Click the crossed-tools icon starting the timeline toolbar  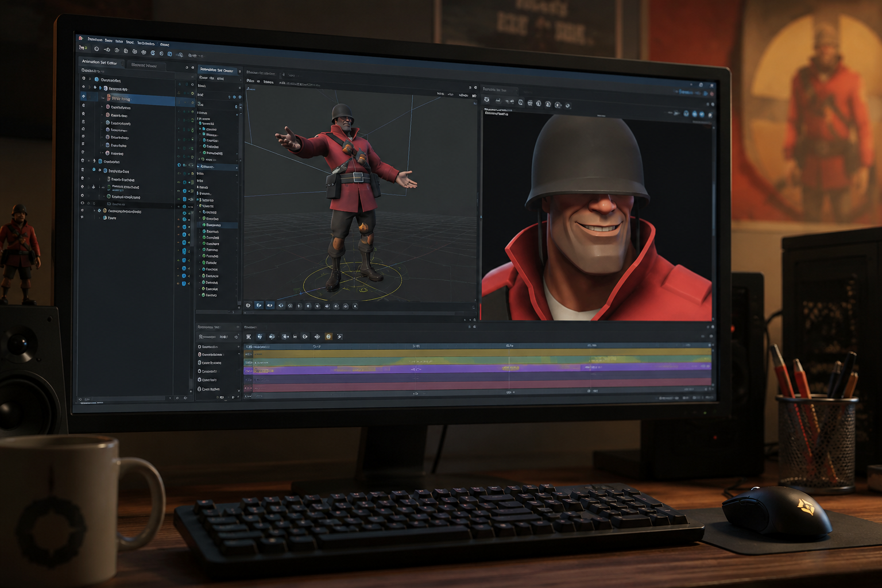click(x=249, y=336)
